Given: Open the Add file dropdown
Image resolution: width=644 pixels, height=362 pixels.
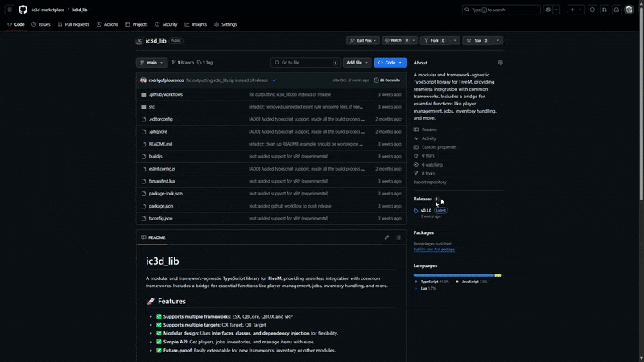Looking at the screenshot, I should pos(357,62).
